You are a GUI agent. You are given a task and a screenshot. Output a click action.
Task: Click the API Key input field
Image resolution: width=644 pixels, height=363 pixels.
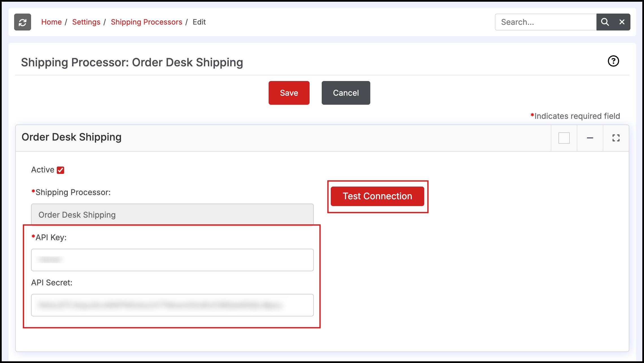tap(172, 260)
